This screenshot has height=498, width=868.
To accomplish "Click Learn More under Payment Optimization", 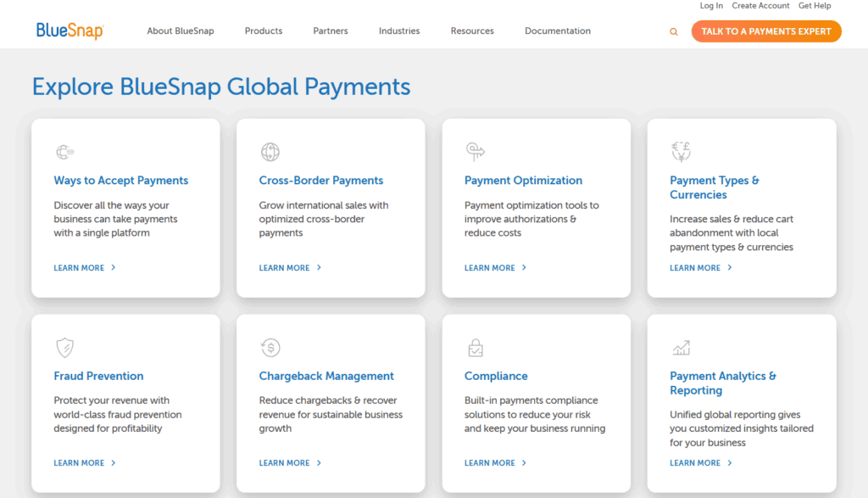I will pyautogui.click(x=495, y=267).
